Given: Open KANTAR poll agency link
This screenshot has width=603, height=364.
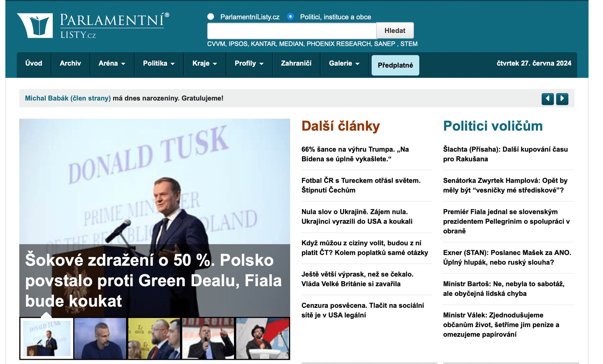Looking at the screenshot, I should pyautogui.click(x=263, y=44).
